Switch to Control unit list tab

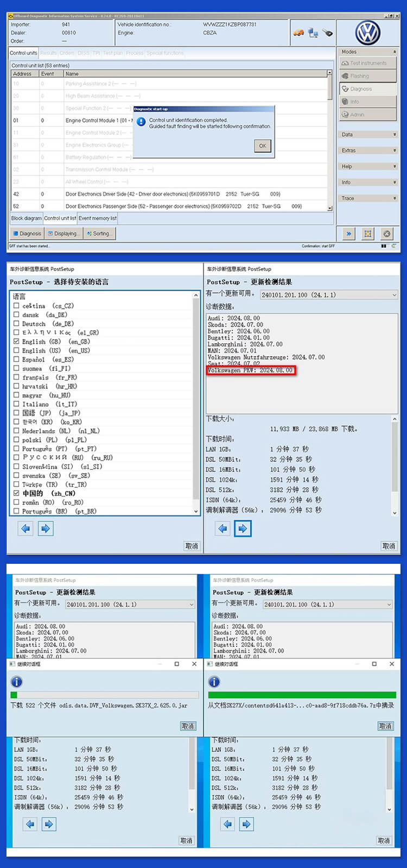60,218
